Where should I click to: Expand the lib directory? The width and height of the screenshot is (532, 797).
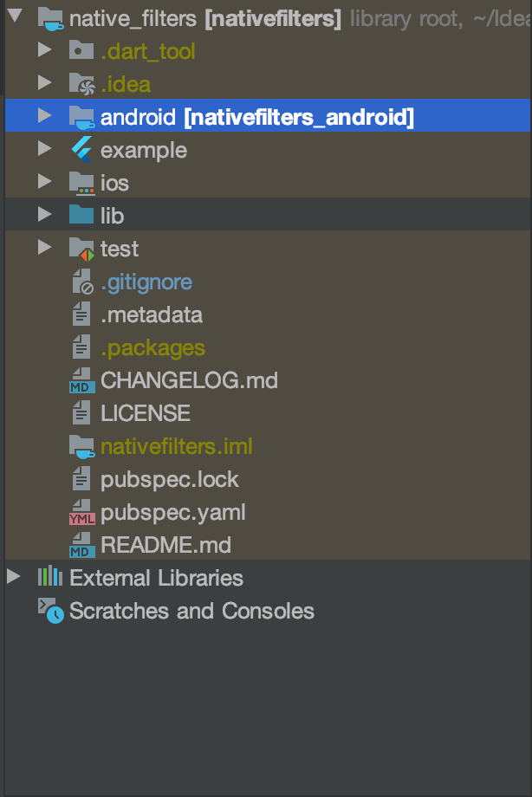44,216
